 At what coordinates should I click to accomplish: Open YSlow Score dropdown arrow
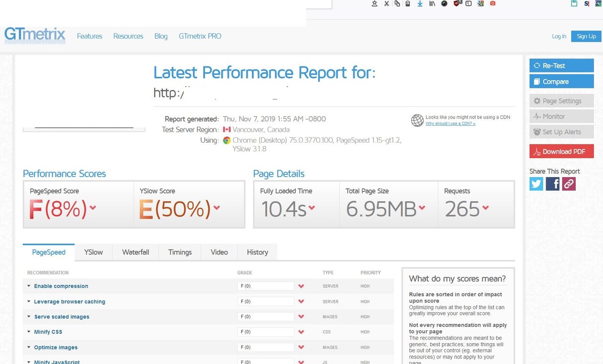[x=217, y=208]
